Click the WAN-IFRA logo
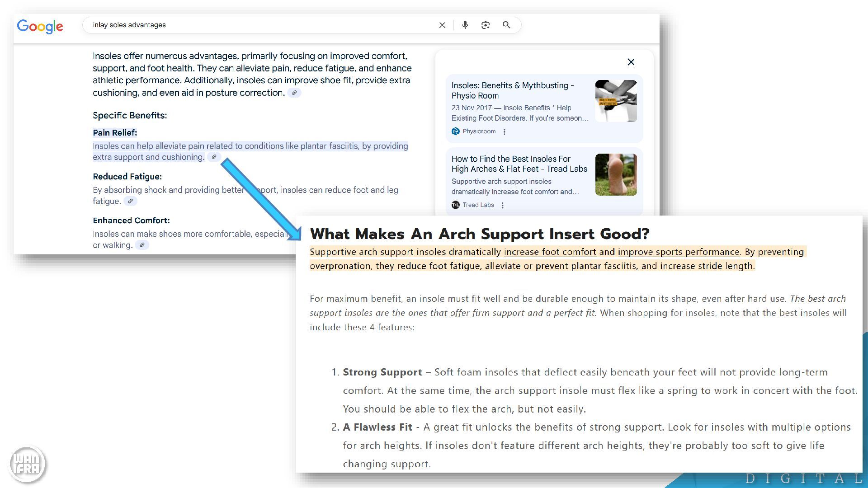Viewport: 868px width, 488px height. coord(27,464)
